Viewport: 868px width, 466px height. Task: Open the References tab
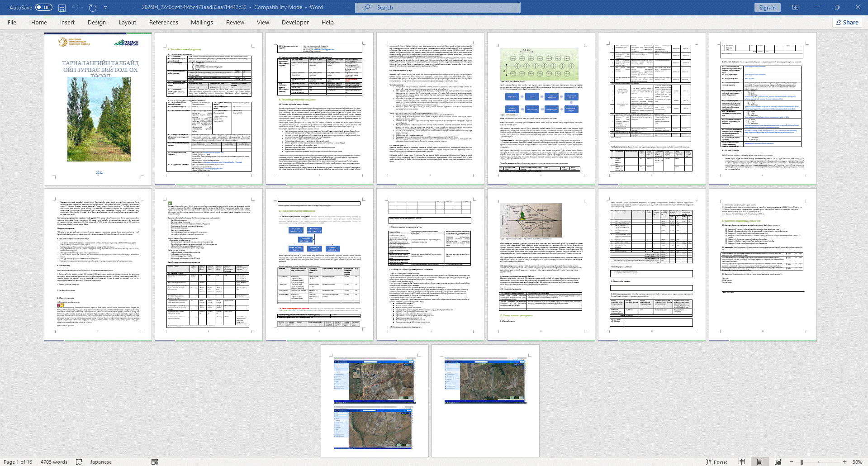click(x=163, y=22)
